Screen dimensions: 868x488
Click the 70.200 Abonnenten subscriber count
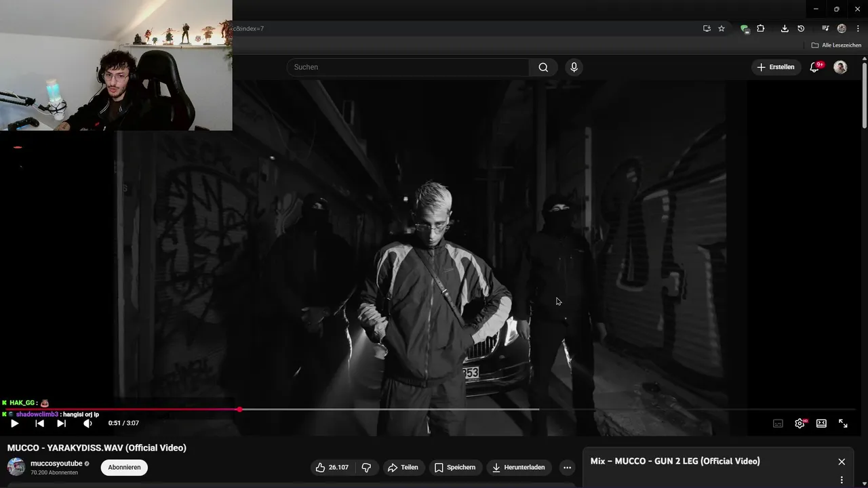point(54,472)
